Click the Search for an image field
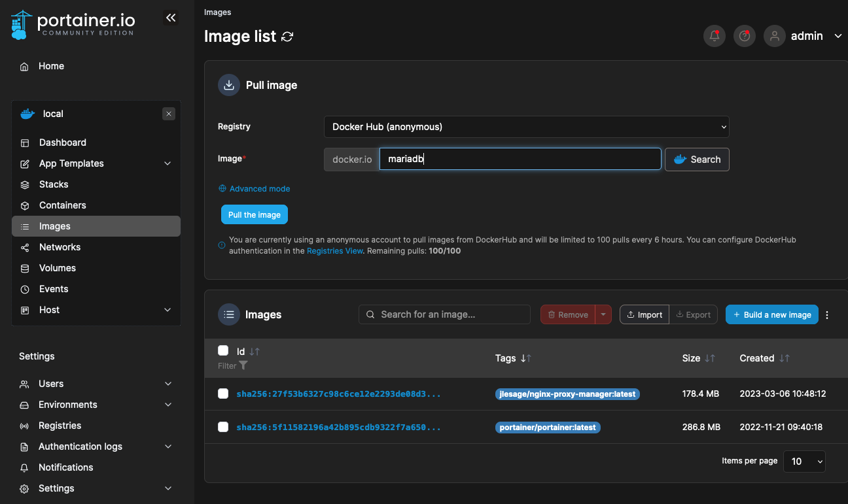This screenshot has width=848, height=504. pyautogui.click(x=444, y=314)
